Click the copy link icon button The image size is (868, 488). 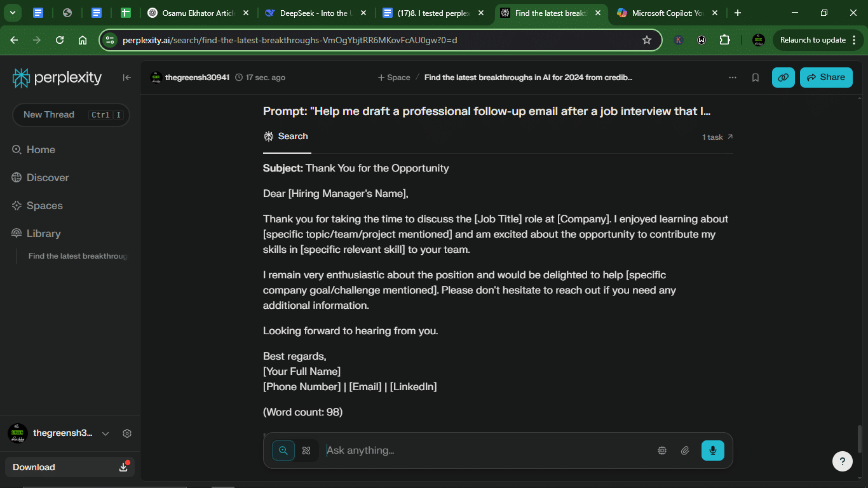[783, 78]
